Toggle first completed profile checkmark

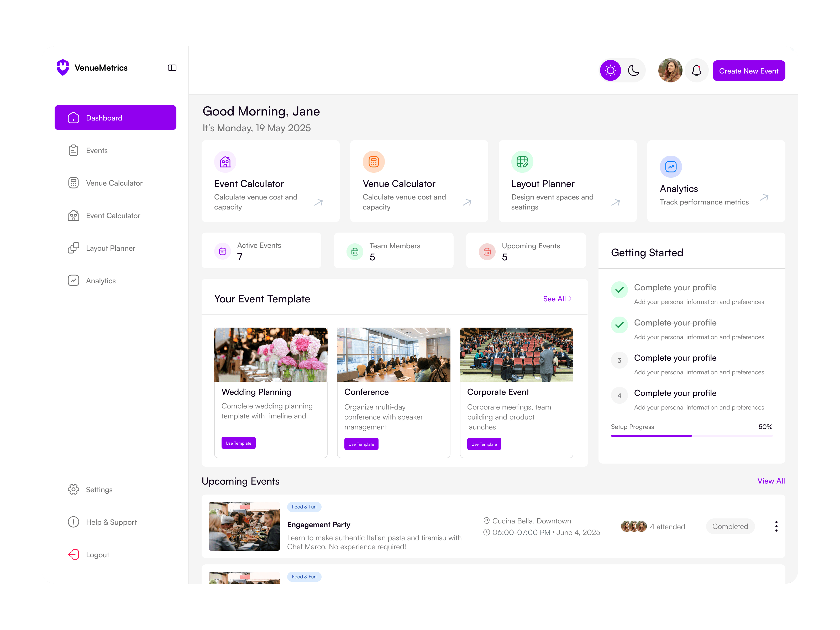pos(619,290)
